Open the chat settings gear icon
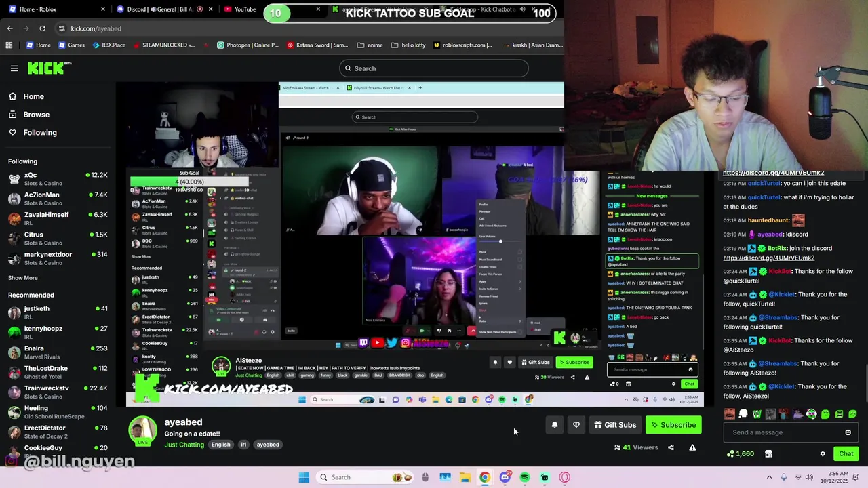Image resolution: width=868 pixels, height=488 pixels. pyautogui.click(x=823, y=454)
